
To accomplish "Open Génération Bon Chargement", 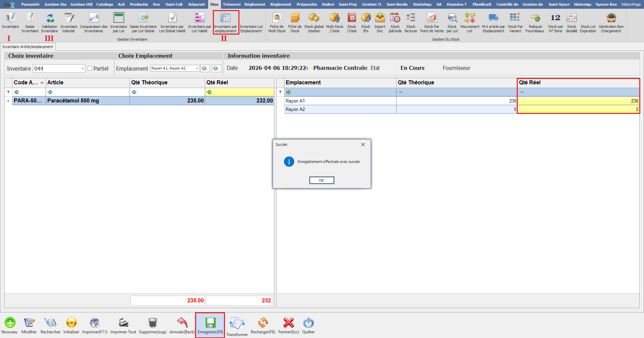I will tap(611, 18).
